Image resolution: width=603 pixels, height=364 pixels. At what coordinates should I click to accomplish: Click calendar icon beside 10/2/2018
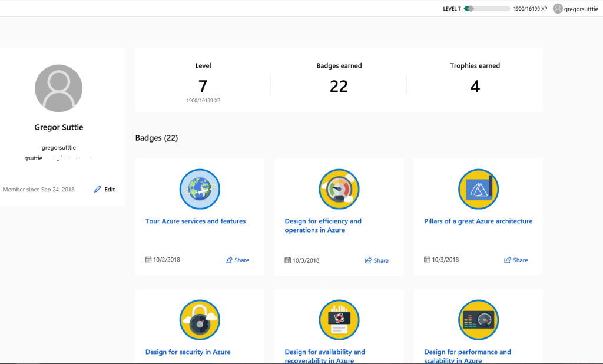tap(148, 259)
